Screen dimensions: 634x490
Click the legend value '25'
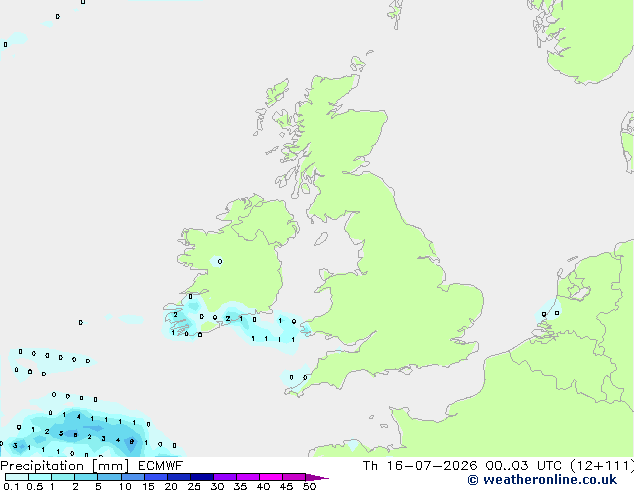tap(194, 486)
